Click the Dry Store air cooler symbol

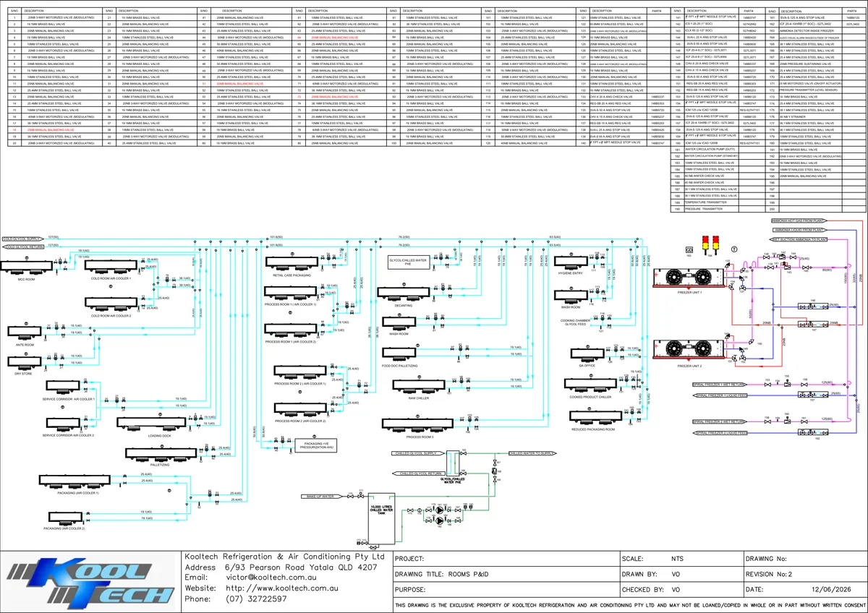coord(23,363)
